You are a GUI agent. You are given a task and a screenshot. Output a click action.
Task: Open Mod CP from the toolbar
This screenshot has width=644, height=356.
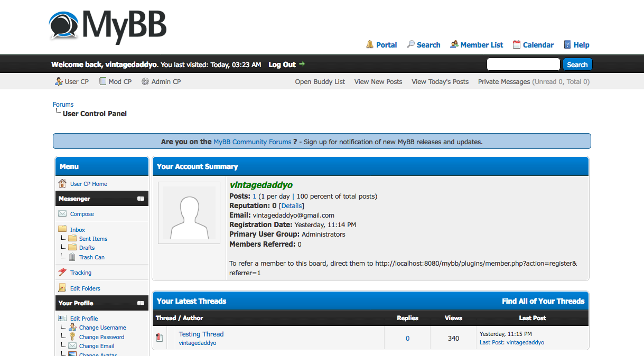119,82
